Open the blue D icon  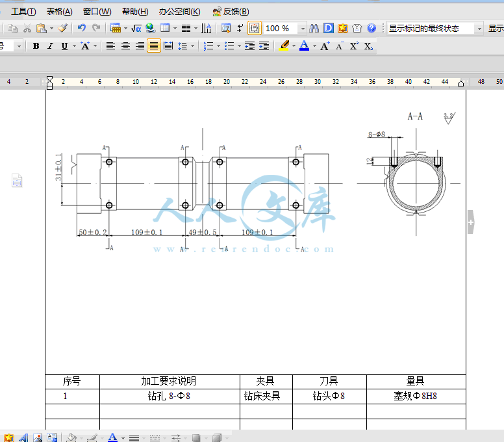(329, 29)
